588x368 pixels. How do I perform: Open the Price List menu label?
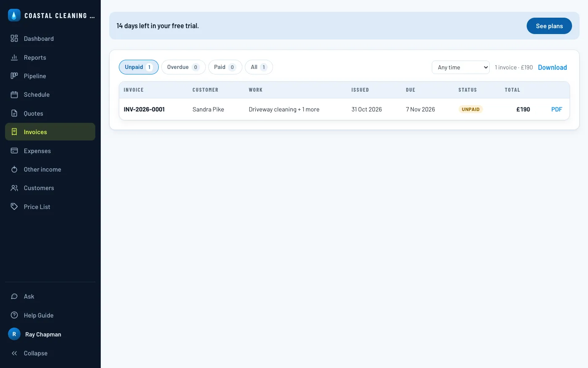point(37,207)
